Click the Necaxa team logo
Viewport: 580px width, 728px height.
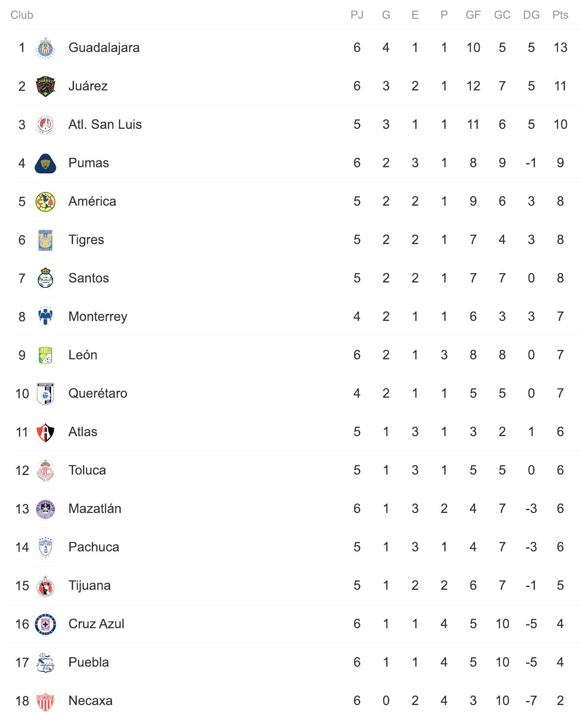[x=45, y=701]
